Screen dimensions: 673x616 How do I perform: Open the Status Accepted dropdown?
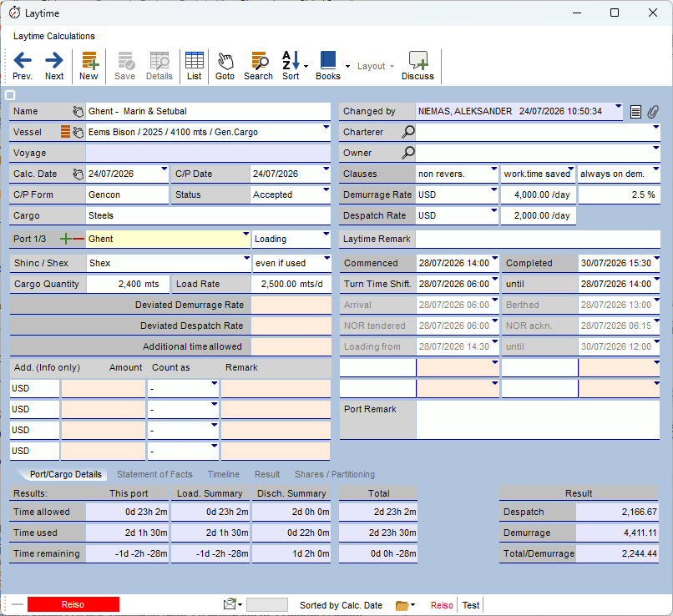click(x=326, y=189)
